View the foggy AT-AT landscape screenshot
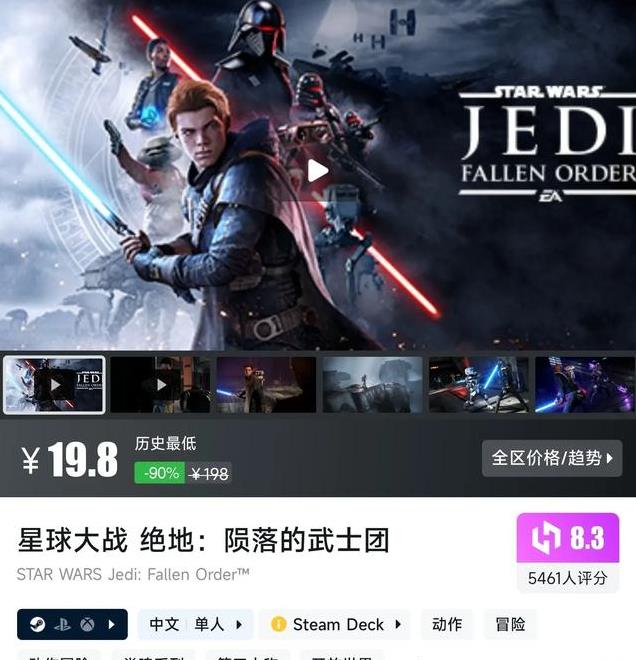The image size is (636, 660). click(x=373, y=385)
